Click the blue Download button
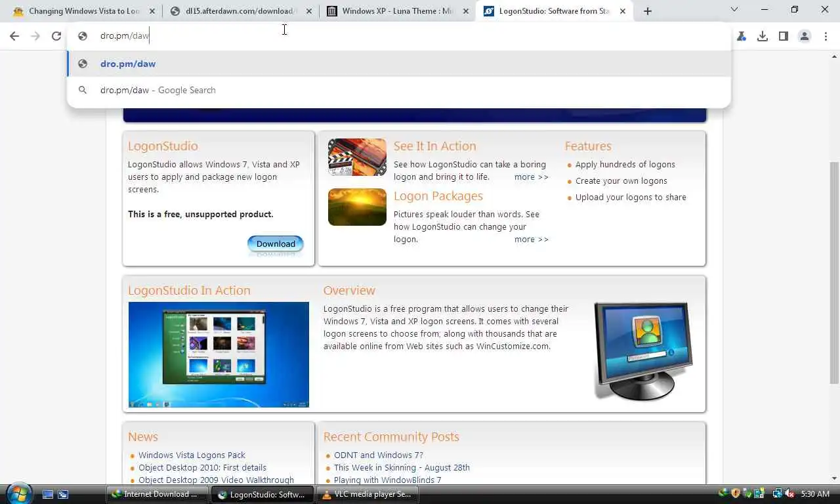 [276, 243]
